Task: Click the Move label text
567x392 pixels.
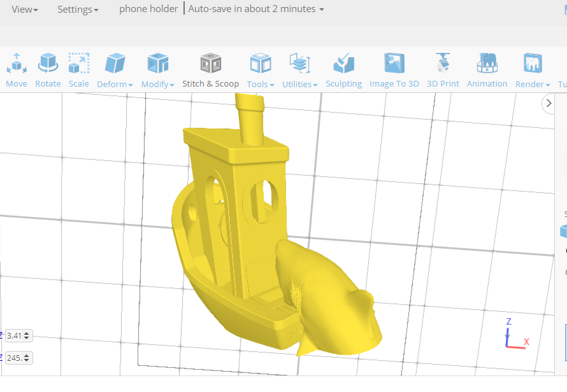Action: tap(17, 84)
